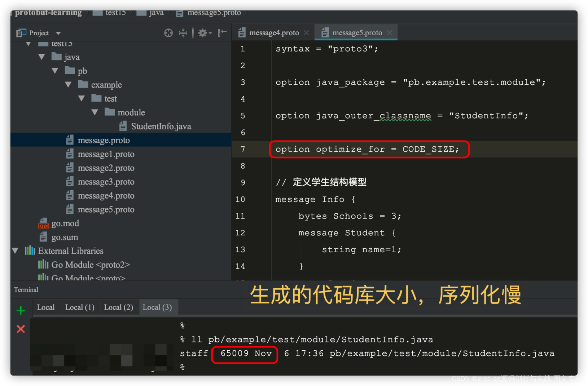This screenshot has width=588, height=386.
Task: Hide the Project panel with the hide icon
Action: [222, 33]
